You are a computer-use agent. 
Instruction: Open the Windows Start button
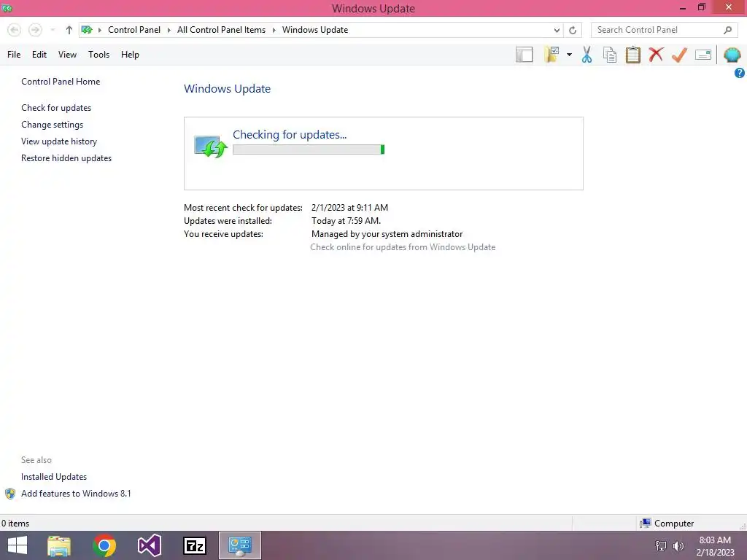pos(18,545)
